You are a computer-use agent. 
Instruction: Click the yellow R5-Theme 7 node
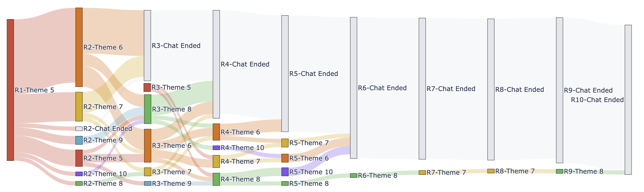[285, 143]
